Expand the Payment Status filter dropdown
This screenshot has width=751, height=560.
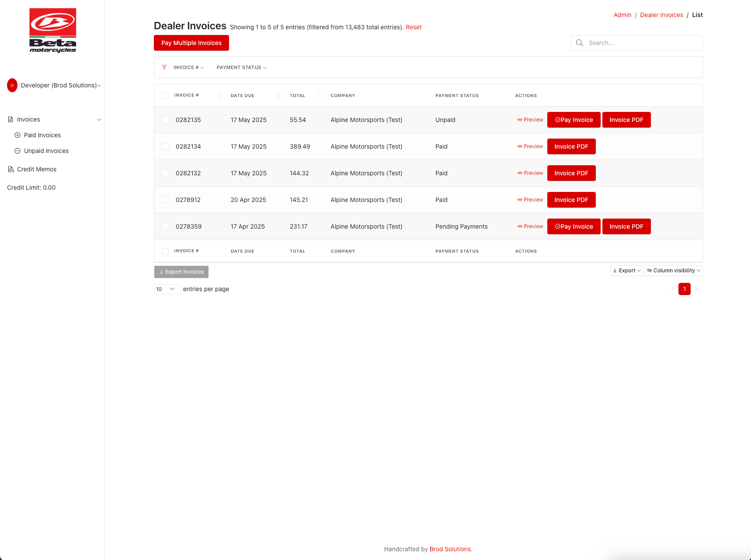click(x=241, y=67)
